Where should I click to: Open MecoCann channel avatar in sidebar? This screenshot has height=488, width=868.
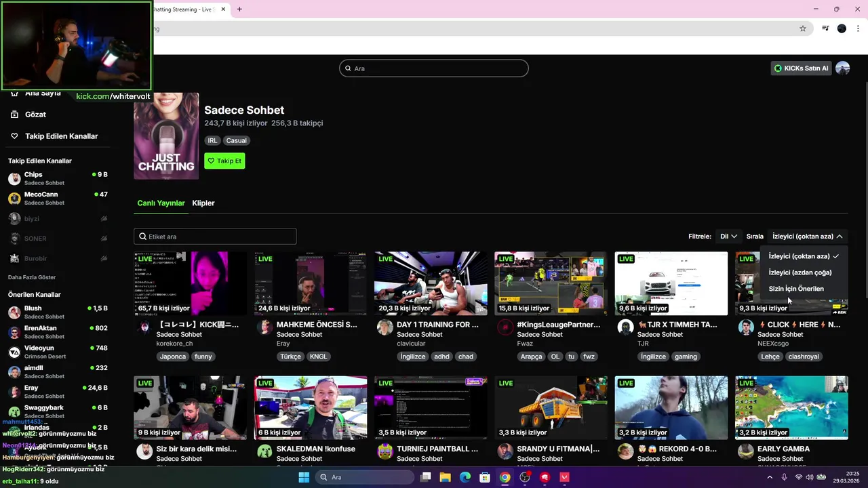(x=14, y=199)
